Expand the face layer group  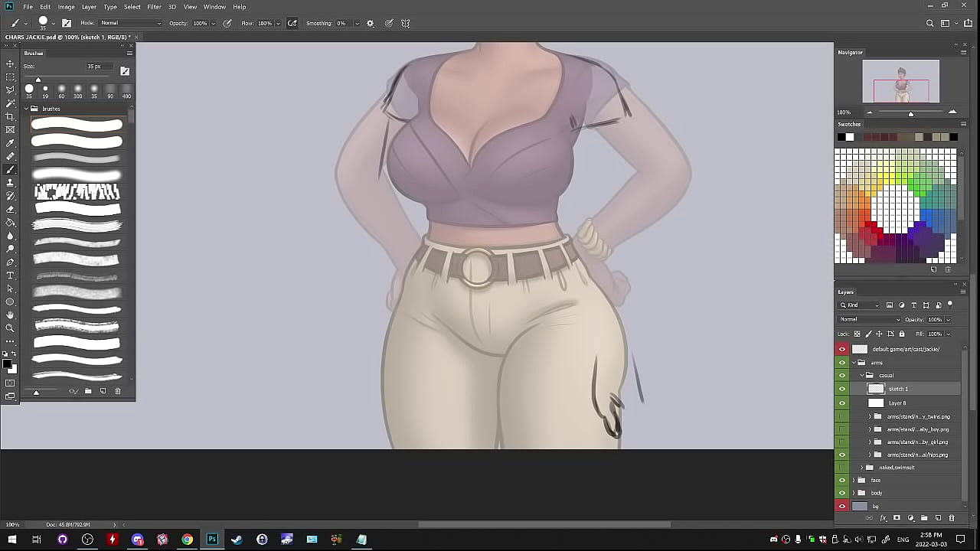(854, 481)
